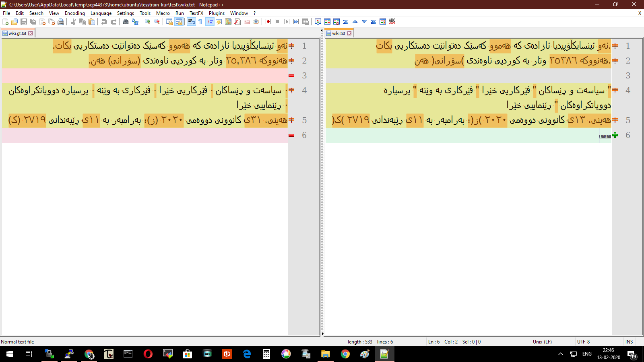The height and width of the screenshot is (362, 644).
Task: Click the zoom in magnifier icon
Action: click(x=148, y=22)
